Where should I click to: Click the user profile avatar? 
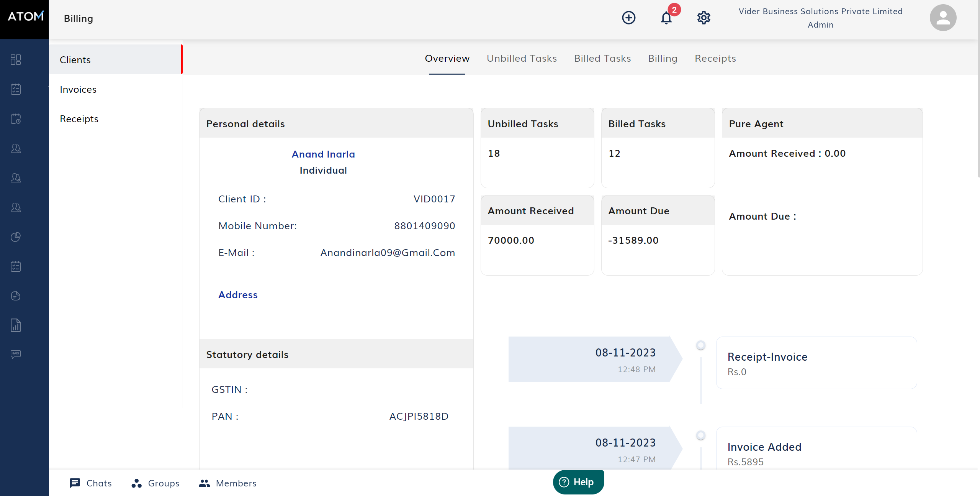click(943, 18)
